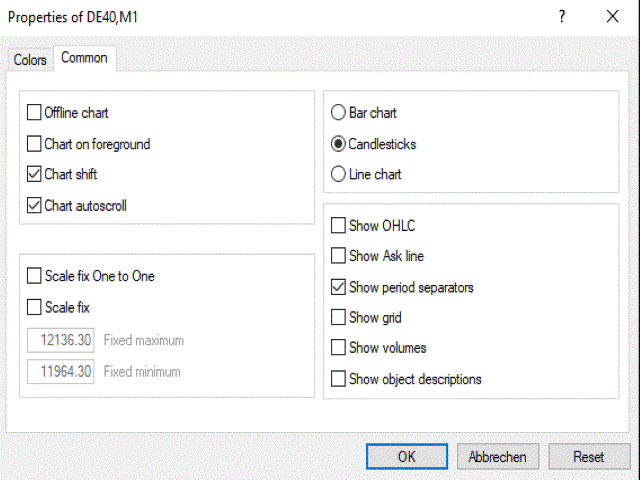Click the Fixed maximum value field
The image size is (640, 480).
tap(61, 340)
